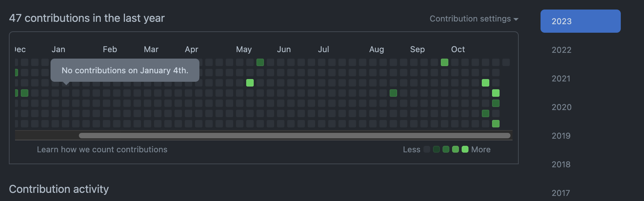Click the full green cell left of Jan
644x201 pixels.
(25, 93)
